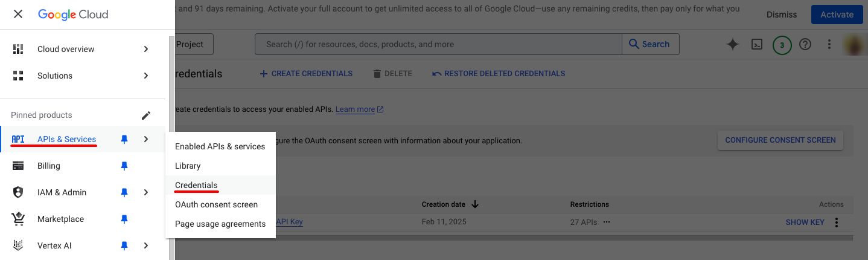Click the ellipsis next to 27 APIs
The image size is (868, 260).
click(607, 222)
